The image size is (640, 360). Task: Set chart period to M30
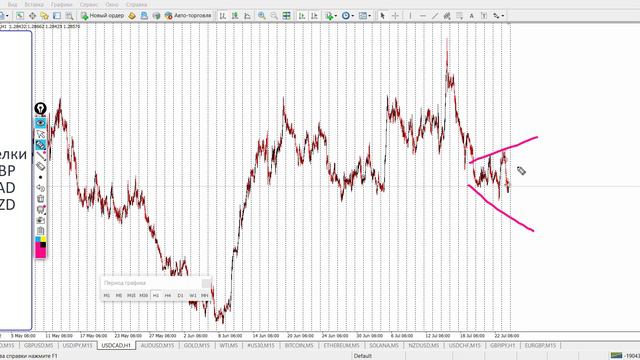tap(143, 295)
